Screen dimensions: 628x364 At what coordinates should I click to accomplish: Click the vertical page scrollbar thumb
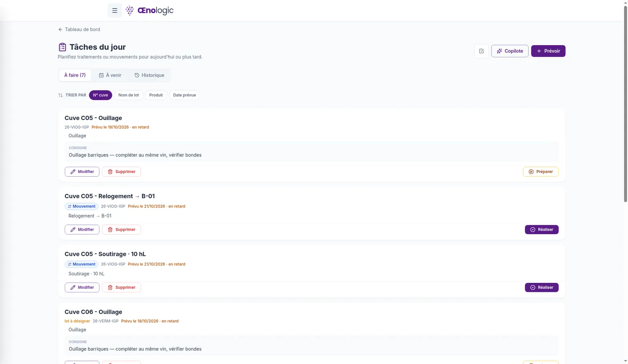pos(625,104)
